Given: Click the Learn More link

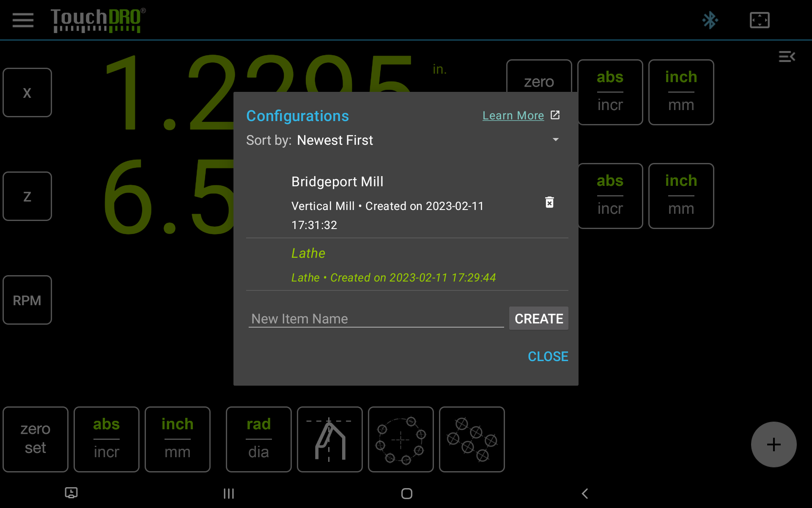Looking at the screenshot, I should (x=513, y=115).
